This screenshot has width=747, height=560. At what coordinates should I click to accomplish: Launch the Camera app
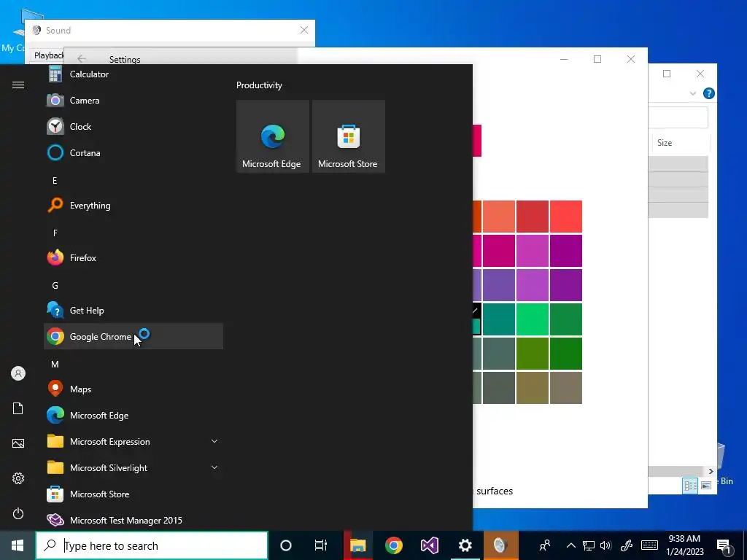(x=133, y=101)
